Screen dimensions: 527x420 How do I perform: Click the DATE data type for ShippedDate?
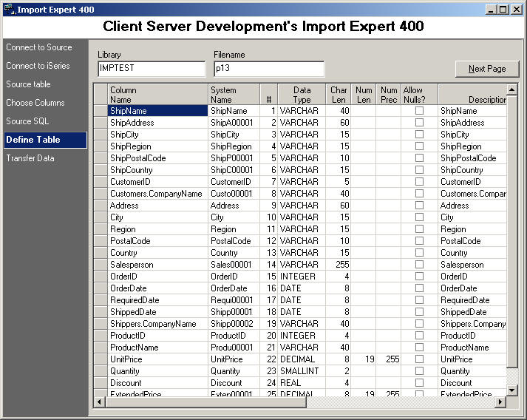(x=302, y=312)
